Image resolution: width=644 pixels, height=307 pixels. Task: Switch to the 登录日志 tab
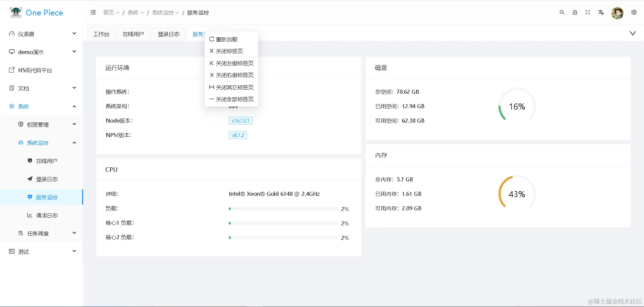169,34
